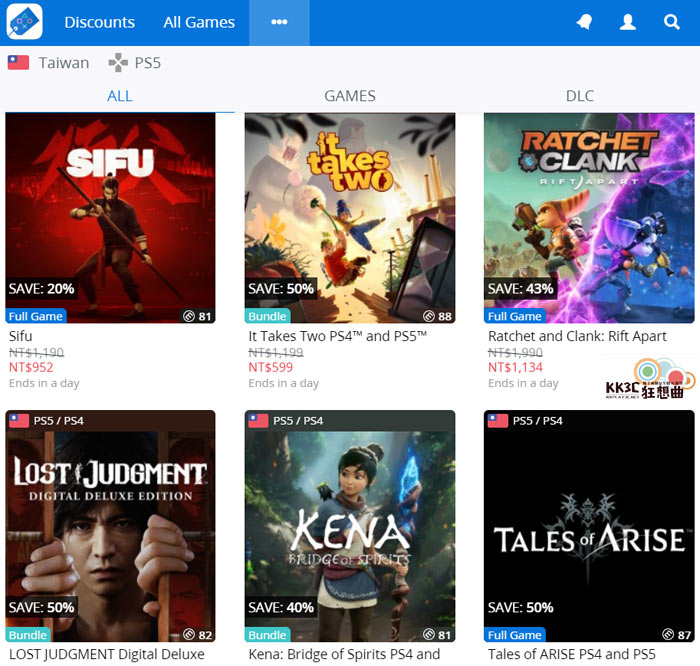Click It Takes Two's Bundle badge
This screenshot has height=666, width=700.
point(267,316)
